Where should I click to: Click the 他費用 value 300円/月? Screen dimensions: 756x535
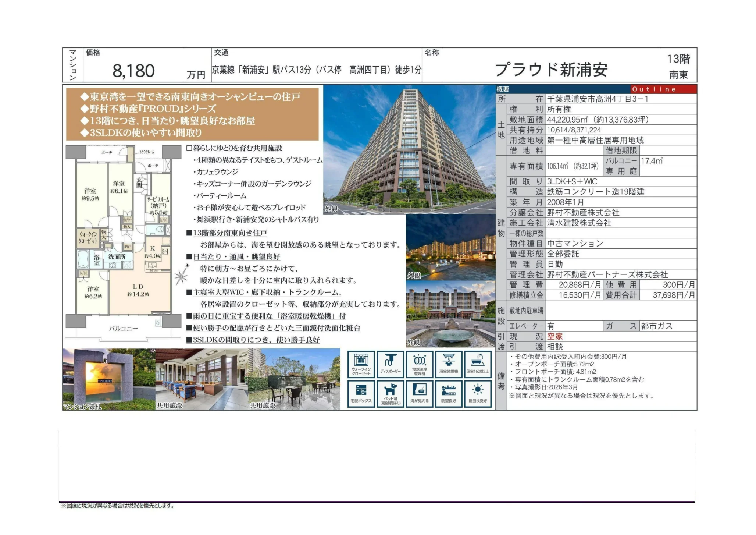tap(679, 285)
